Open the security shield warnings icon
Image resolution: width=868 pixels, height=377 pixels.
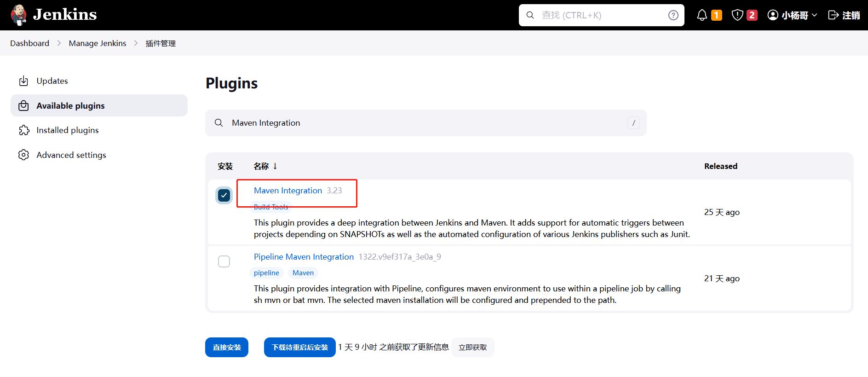pos(737,15)
